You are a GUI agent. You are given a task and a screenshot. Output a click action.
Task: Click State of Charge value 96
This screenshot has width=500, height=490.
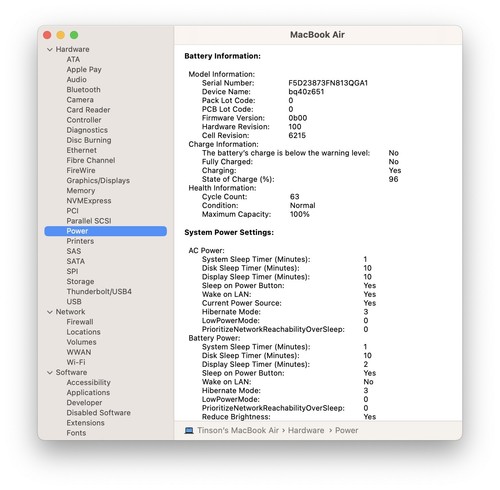393,179
